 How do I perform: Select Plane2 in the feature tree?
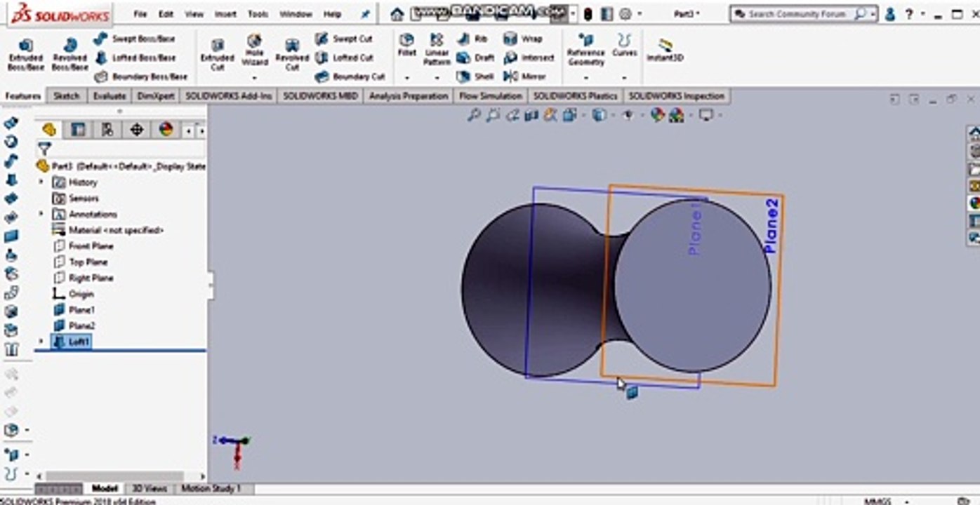(74, 325)
